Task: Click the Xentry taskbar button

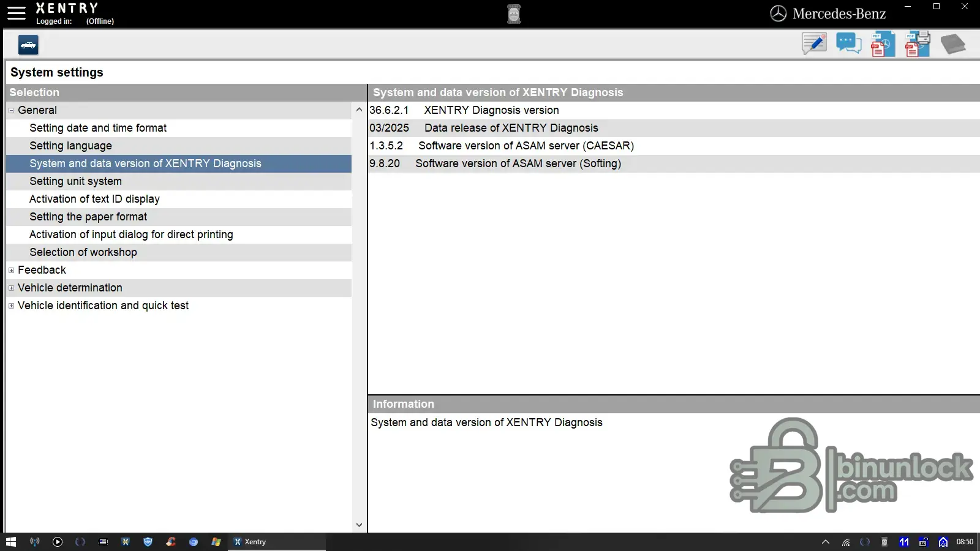Action: point(276,542)
